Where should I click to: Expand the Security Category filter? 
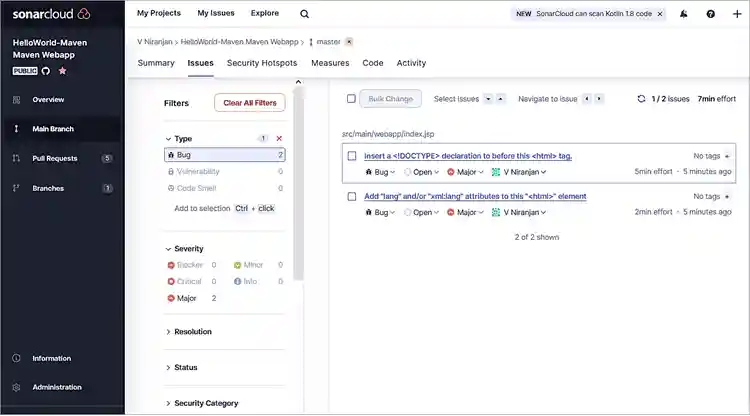(205, 403)
